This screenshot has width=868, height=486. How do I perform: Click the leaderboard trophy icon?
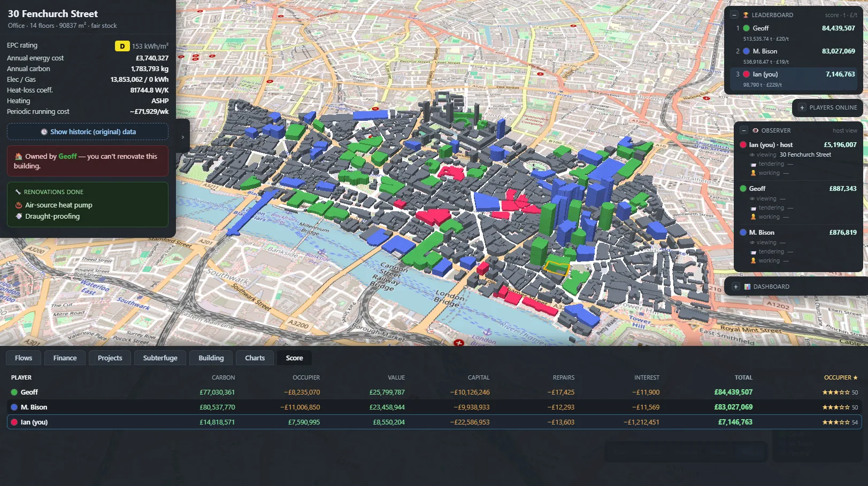[746, 15]
